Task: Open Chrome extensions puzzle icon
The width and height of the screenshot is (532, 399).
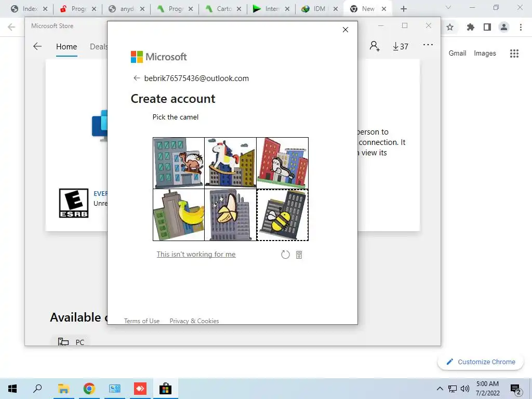Action: click(x=470, y=27)
